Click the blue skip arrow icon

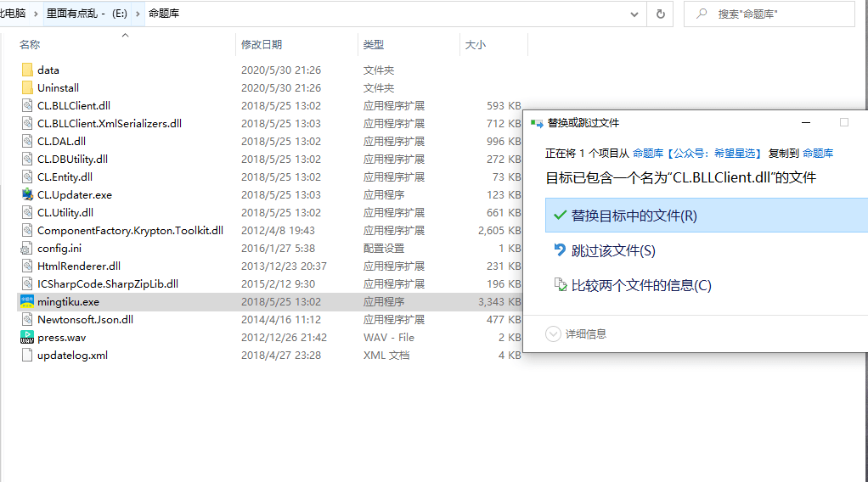561,250
